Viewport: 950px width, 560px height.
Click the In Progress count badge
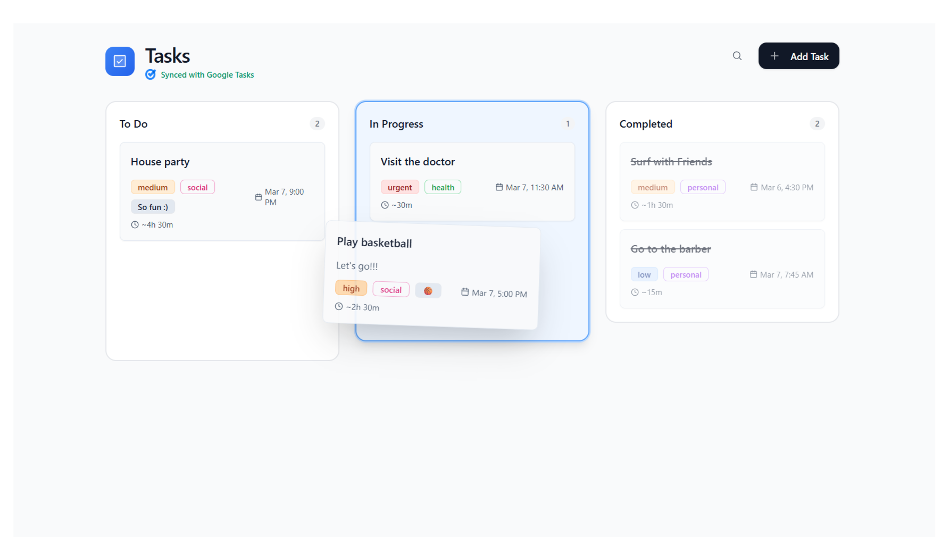coord(568,124)
